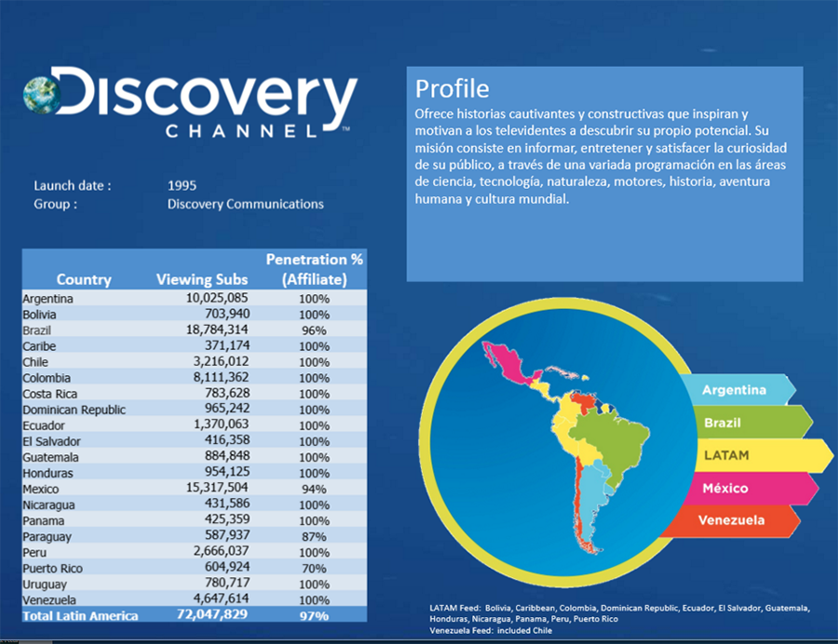838x644 pixels.
Task: Click the Viewing Subs column header
Action: pos(202,279)
